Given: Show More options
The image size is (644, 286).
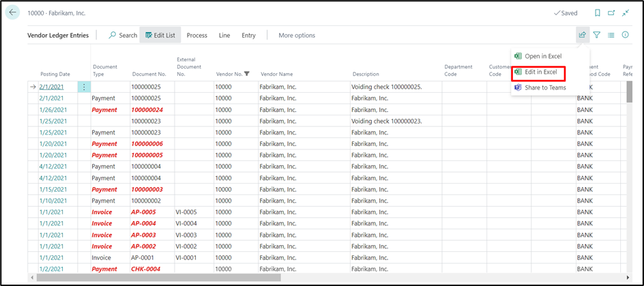Looking at the screenshot, I should 297,35.
